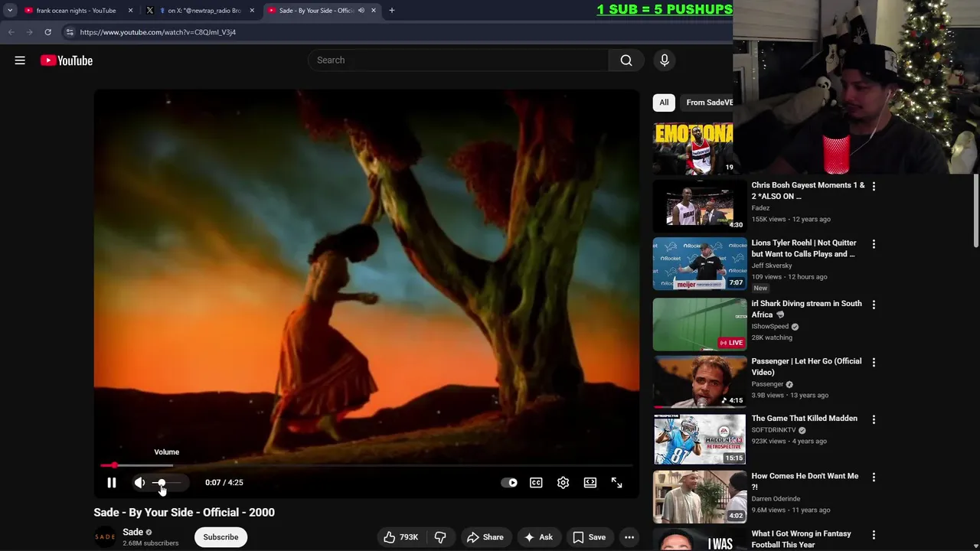Go to the YouTube home logo

tap(67, 60)
